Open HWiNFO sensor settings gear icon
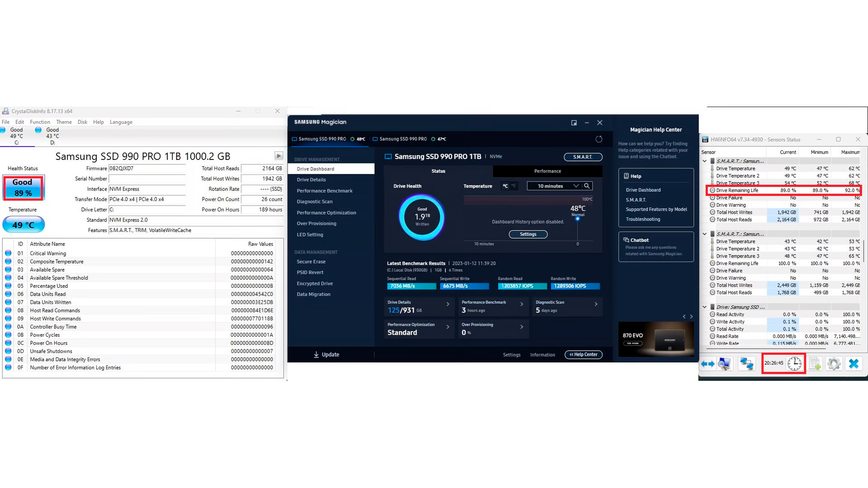 coord(834,364)
